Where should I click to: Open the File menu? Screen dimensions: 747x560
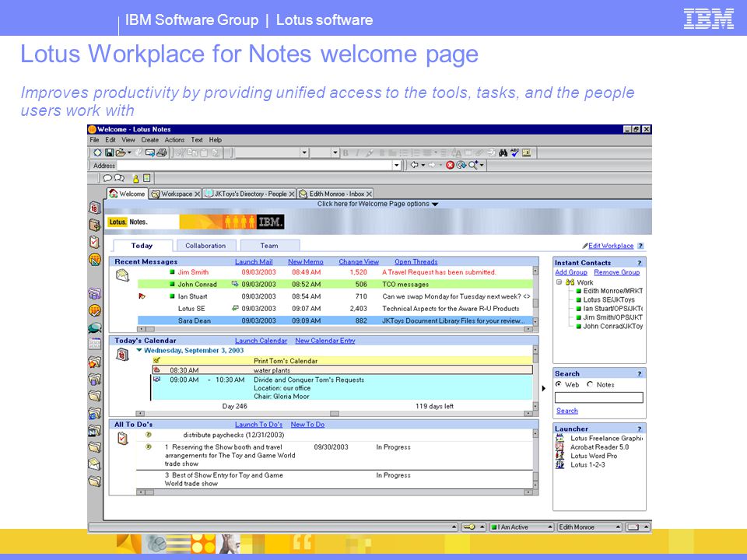click(94, 140)
